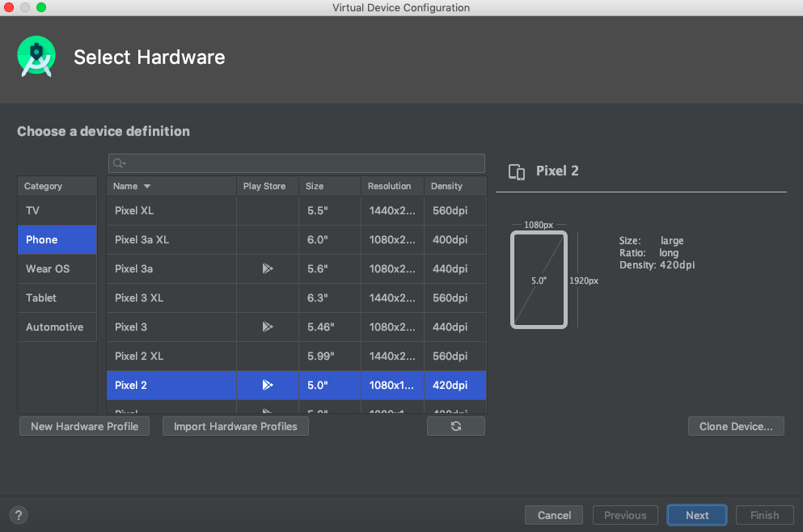Click the 440dpi density of Pixel 3a

[455, 268]
